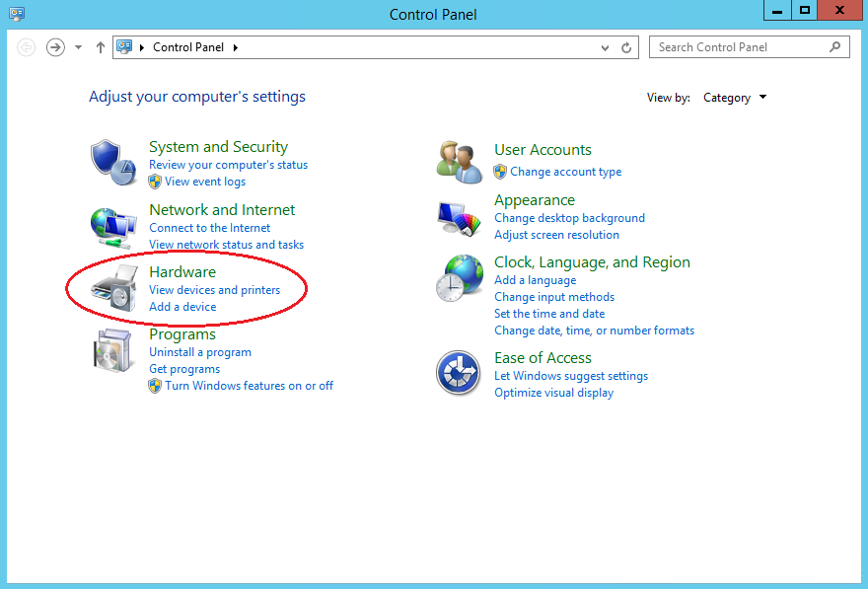Image resolution: width=868 pixels, height=589 pixels.
Task: Click the Network and Internet globe icon
Action: [x=113, y=225]
